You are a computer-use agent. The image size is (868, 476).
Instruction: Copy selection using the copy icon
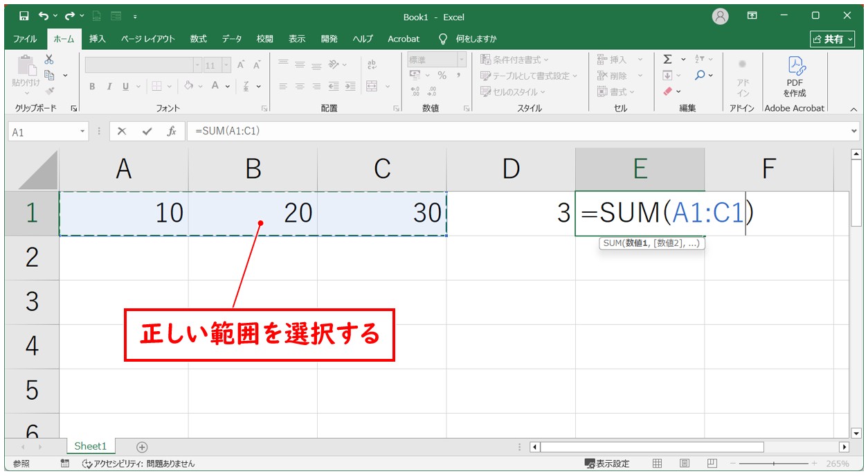pyautogui.click(x=49, y=75)
